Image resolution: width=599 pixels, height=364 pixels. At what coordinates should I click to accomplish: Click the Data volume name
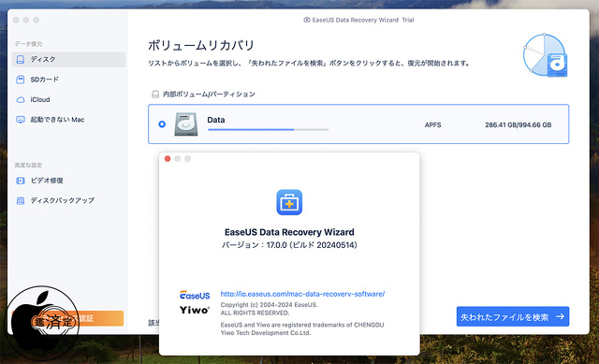tap(216, 120)
